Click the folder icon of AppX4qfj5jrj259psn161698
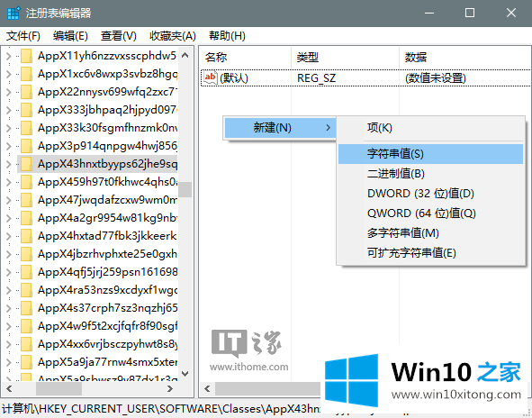The height and width of the screenshot is (418, 532). (x=26, y=272)
